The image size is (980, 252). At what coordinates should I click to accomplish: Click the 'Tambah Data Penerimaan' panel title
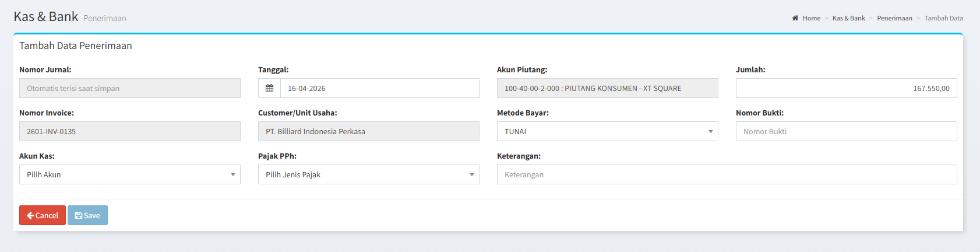pyautogui.click(x=76, y=45)
